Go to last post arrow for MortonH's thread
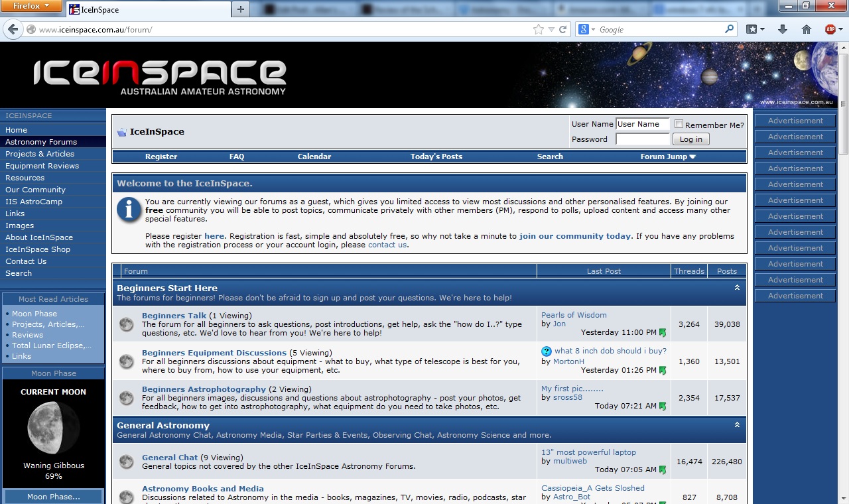This screenshot has height=504, width=849. click(663, 371)
